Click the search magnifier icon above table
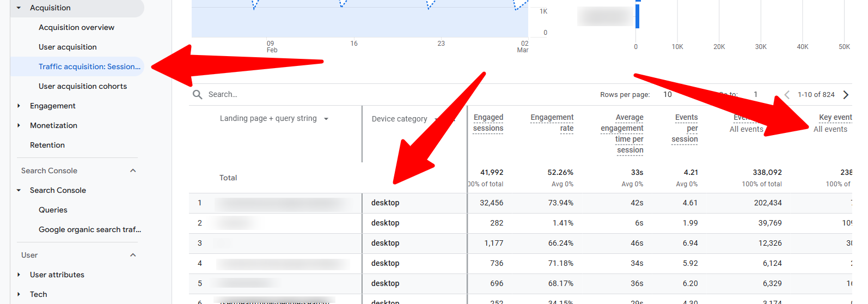The width and height of the screenshot is (868, 304). coord(197,94)
